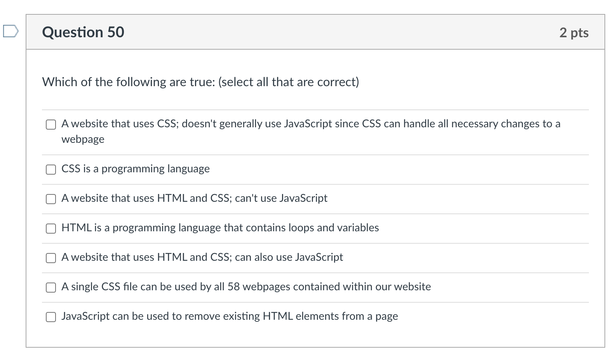Check 'JavaScript can be used to remove existing HTML elements'
The height and width of the screenshot is (364, 613).
[51, 317]
